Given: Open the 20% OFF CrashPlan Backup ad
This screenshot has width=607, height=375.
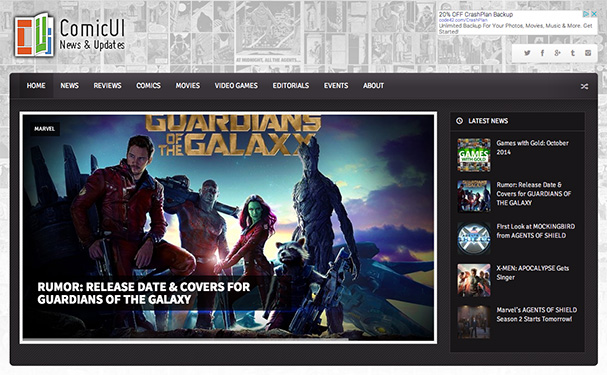Looking at the screenshot, I should (x=476, y=14).
